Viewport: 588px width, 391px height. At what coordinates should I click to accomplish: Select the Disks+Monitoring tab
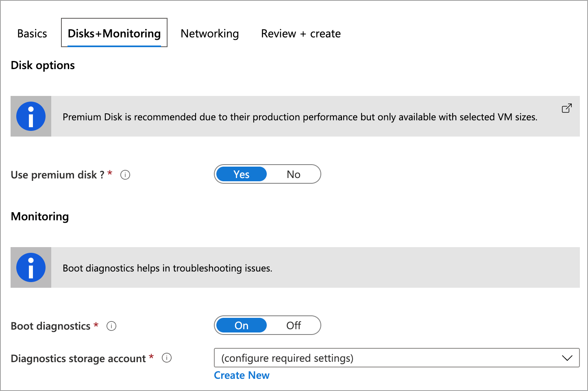pyautogui.click(x=114, y=33)
